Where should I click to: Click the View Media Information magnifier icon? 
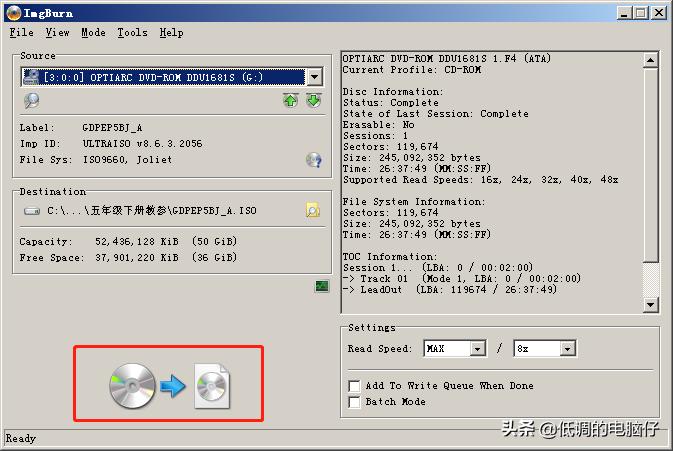pyautogui.click(x=31, y=100)
